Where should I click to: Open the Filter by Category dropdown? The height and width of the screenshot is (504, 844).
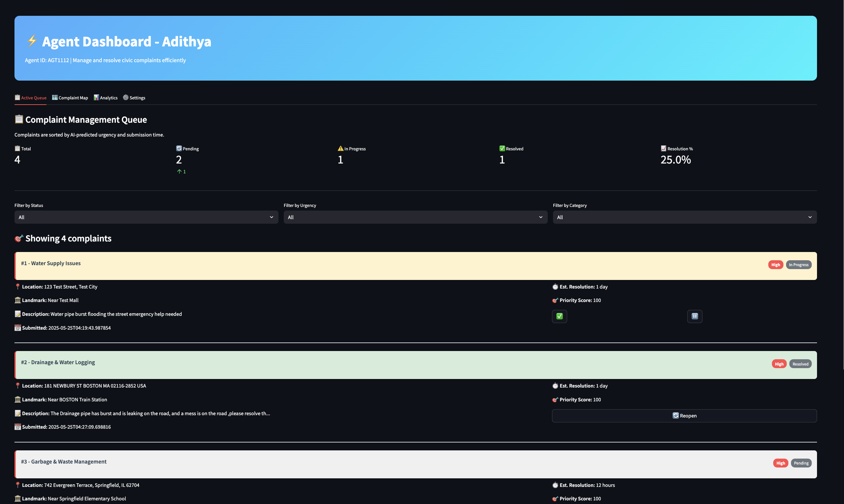(684, 217)
